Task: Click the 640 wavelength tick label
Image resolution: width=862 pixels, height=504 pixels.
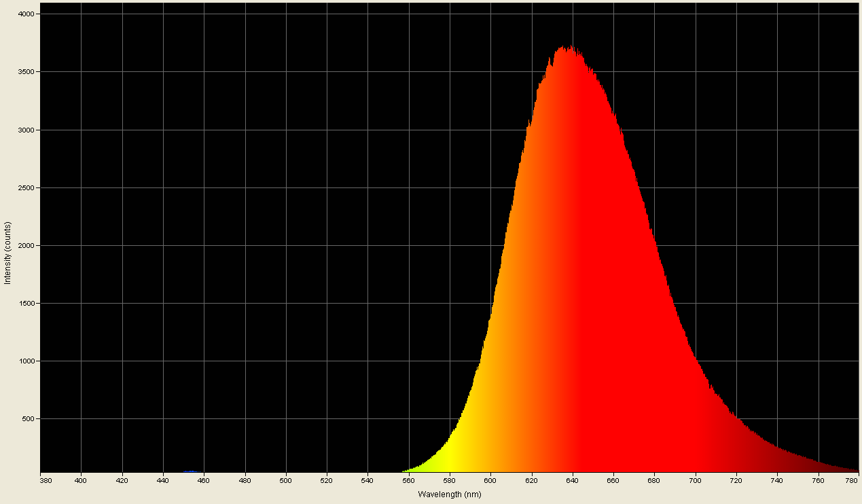Action: click(x=574, y=480)
